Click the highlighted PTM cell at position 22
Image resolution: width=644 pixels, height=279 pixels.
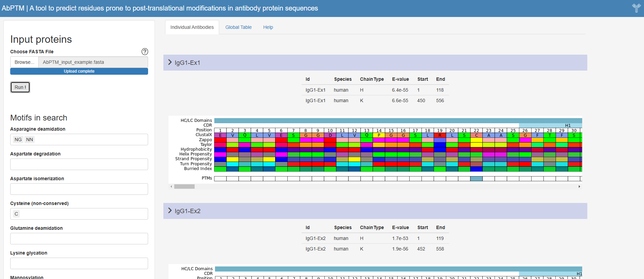476,179
